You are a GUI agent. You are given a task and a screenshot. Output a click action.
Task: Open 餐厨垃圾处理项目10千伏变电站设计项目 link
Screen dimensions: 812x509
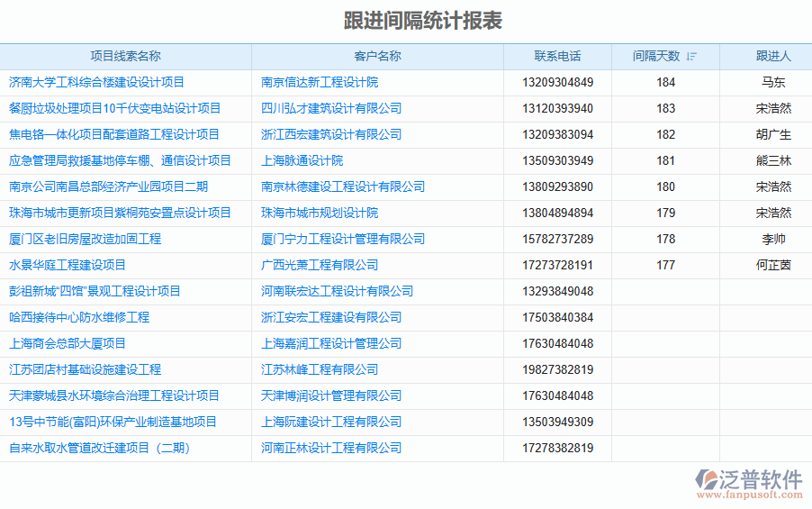coord(114,108)
